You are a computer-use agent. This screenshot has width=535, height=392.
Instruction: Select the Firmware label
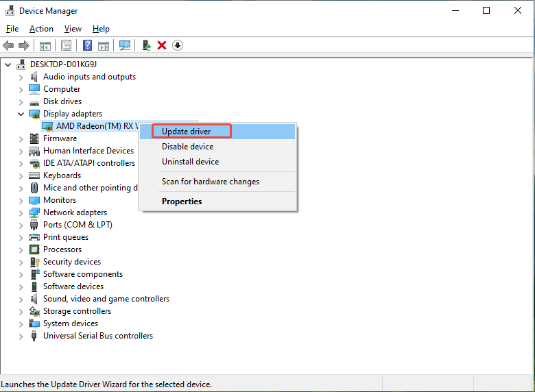tap(60, 138)
